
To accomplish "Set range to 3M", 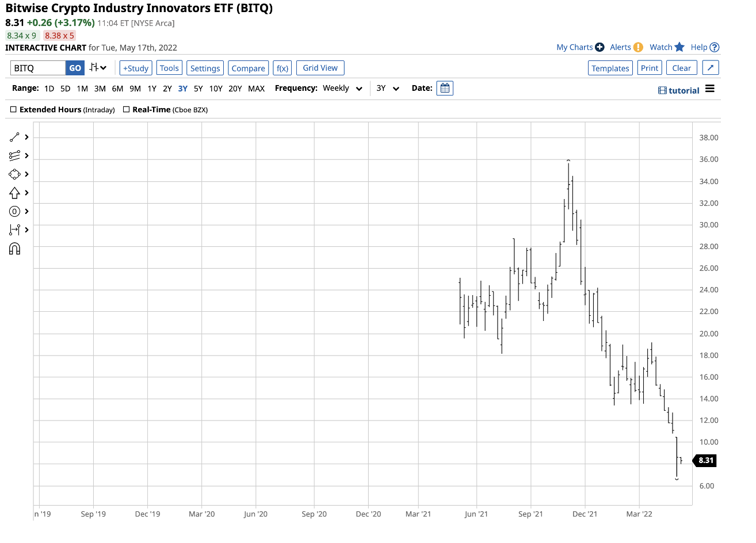I will pyautogui.click(x=100, y=89).
